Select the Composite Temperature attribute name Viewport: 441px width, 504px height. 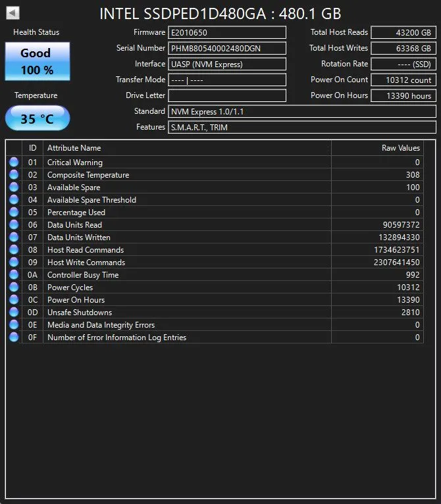(88, 175)
